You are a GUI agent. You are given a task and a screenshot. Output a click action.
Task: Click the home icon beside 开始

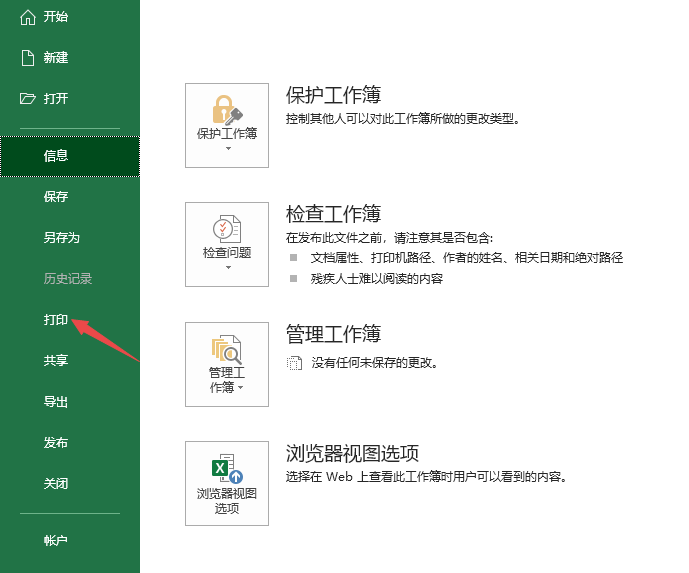(28, 17)
